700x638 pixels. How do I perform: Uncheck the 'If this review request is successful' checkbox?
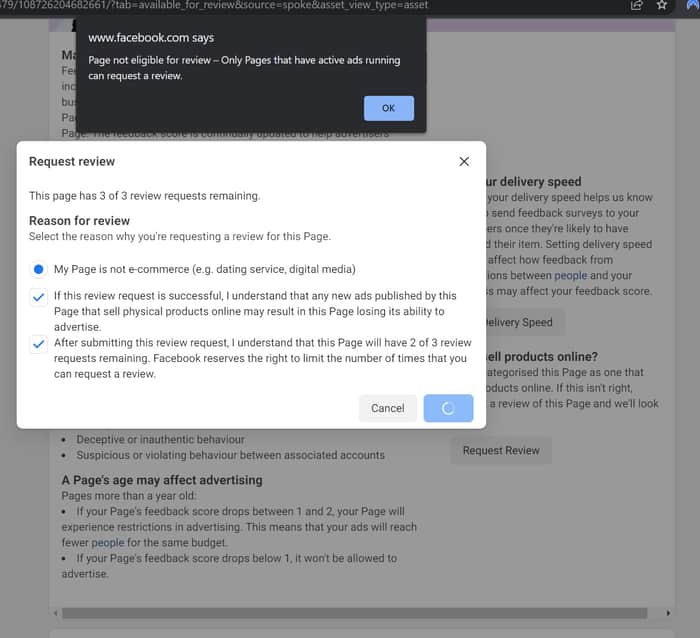coord(38,296)
